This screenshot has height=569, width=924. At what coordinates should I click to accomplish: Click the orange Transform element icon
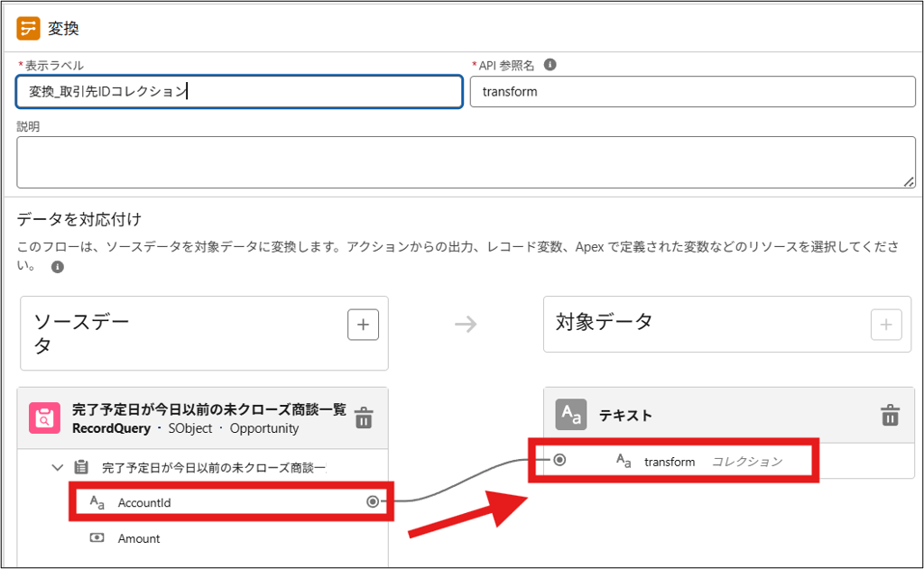28,28
